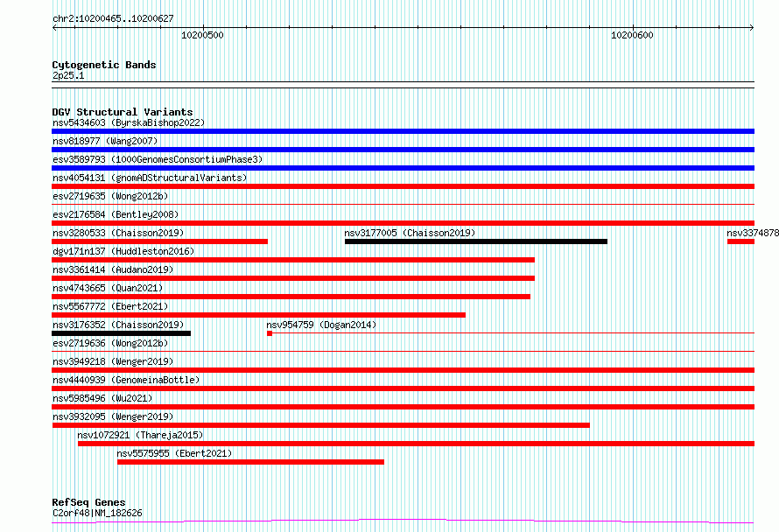Screen dimensions: 779x532
Task: Select the black nsv3176352 variant bar
Action: point(121,333)
